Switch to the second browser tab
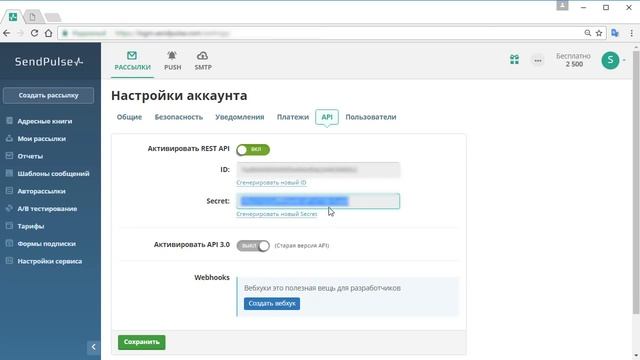 pyautogui.click(x=32, y=17)
